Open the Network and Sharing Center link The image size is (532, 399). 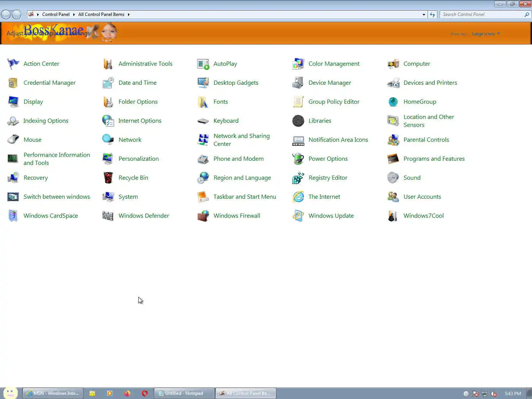[242, 140]
